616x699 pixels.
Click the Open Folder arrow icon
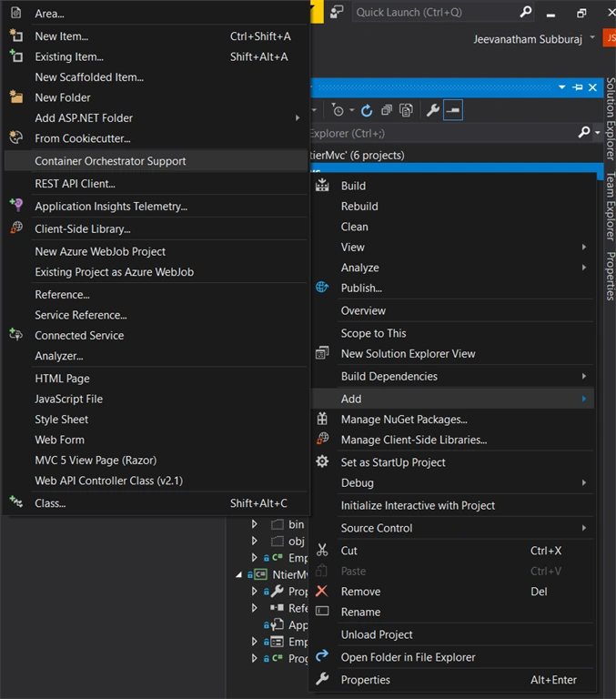pyautogui.click(x=322, y=655)
